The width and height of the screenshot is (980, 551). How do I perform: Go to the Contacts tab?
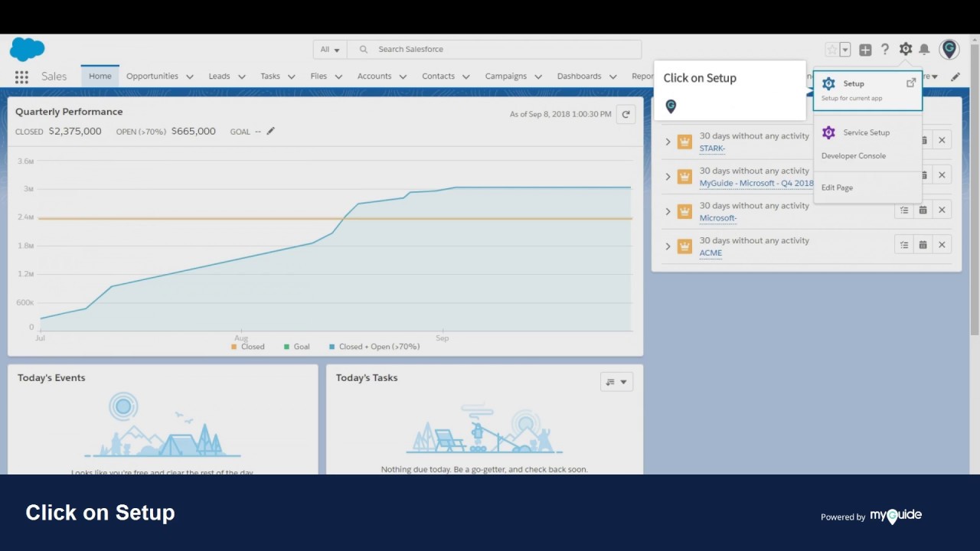click(x=438, y=77)
